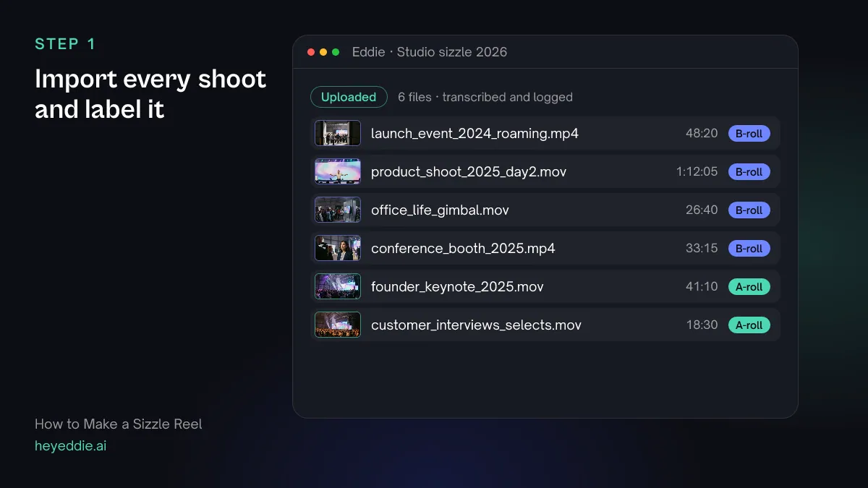
Task: Click the B-roll tag on launch_event file
Action: pyautogui.click(x=749, y=133)
